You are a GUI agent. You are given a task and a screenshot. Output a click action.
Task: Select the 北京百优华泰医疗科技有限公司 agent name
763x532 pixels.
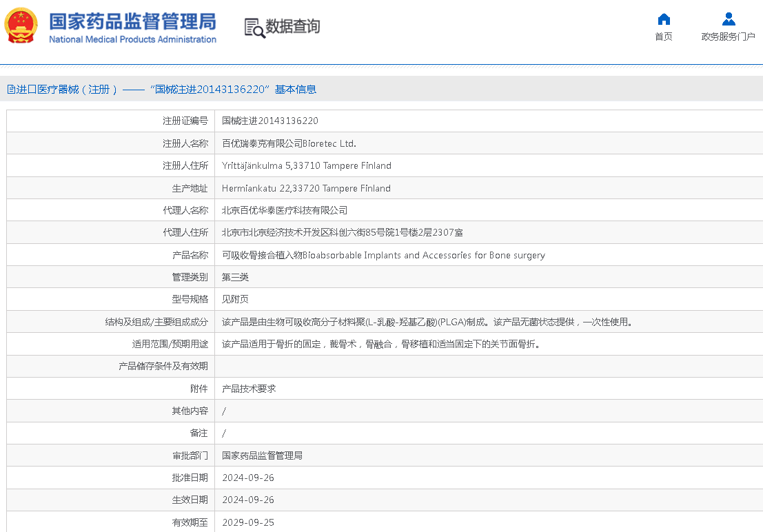[x=285, y=210]
